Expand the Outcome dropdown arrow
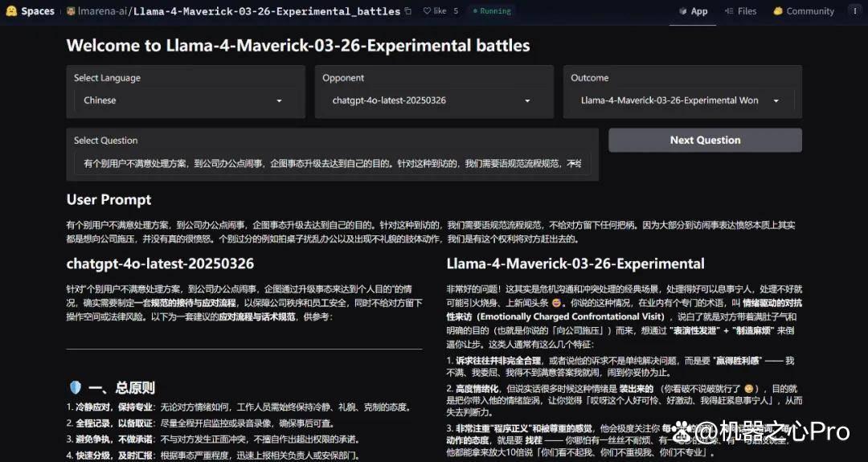Viewport: 868px width, 462px height. pyautogui.click(x=776, y=100)
